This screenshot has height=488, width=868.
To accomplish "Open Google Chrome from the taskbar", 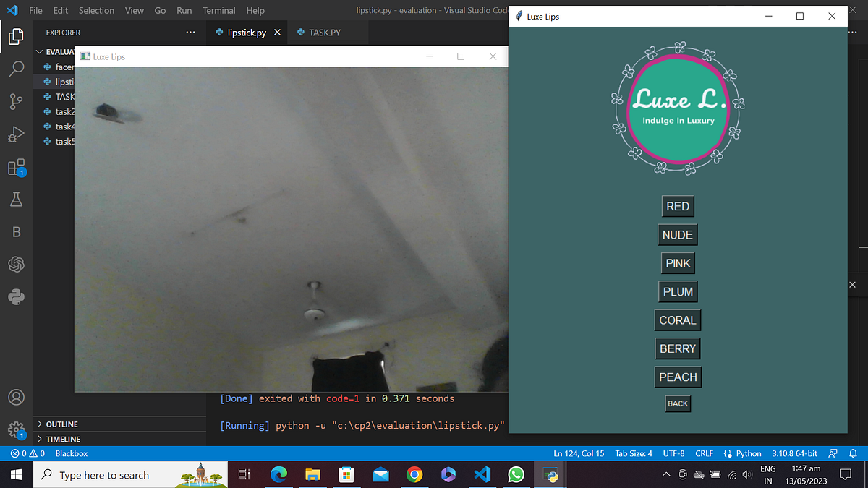I will coord(415,474).
